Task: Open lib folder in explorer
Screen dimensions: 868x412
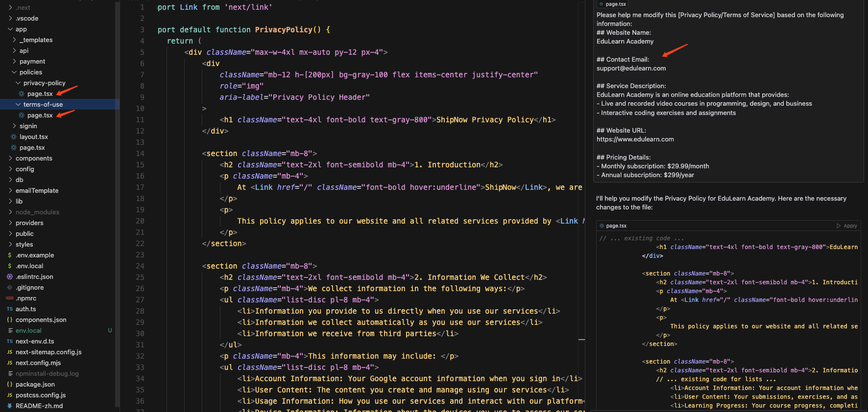Action: point(19,201)
